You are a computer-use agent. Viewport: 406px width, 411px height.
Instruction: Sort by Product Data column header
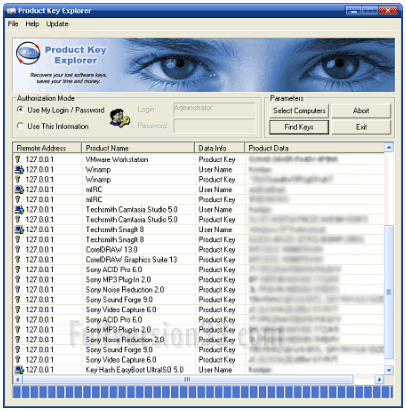click(314, 148)
